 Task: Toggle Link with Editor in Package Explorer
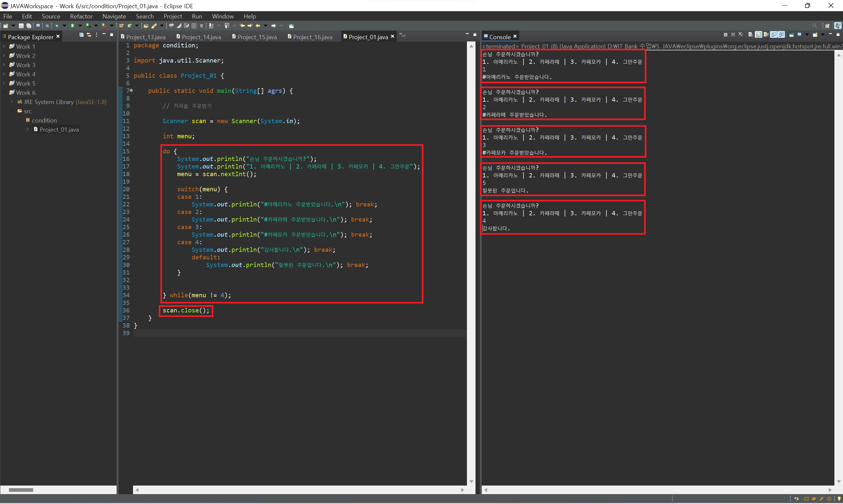click(89, 35)
